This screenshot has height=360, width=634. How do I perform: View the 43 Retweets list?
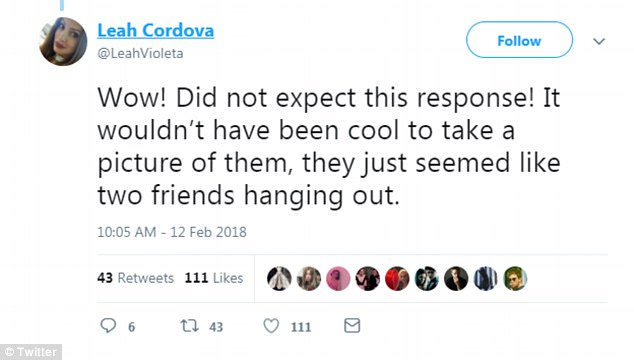(135, 278)
